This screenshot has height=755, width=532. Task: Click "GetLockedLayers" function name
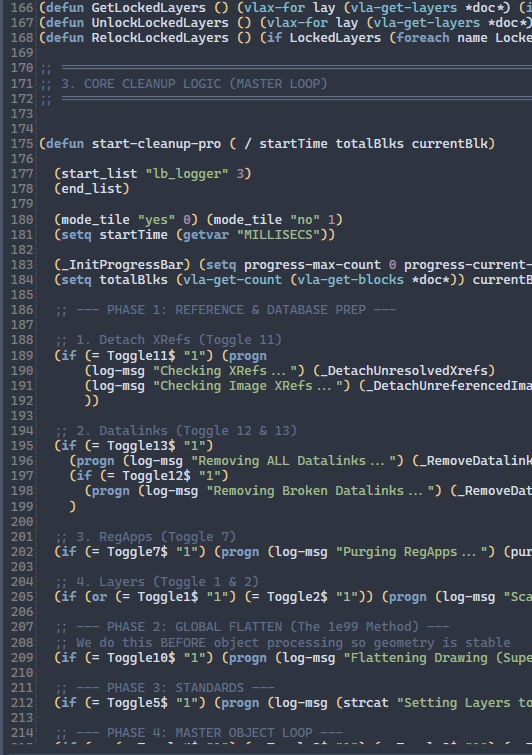click(x=148, y=8)
